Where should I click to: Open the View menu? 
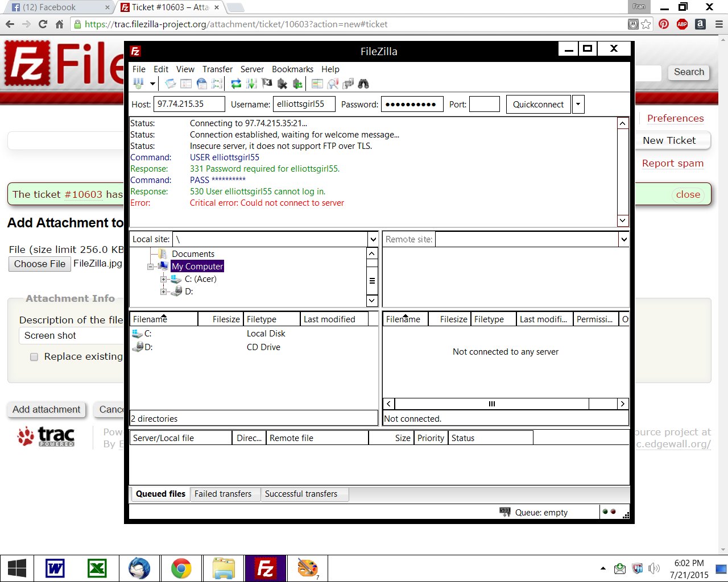[x=185, y=69]
